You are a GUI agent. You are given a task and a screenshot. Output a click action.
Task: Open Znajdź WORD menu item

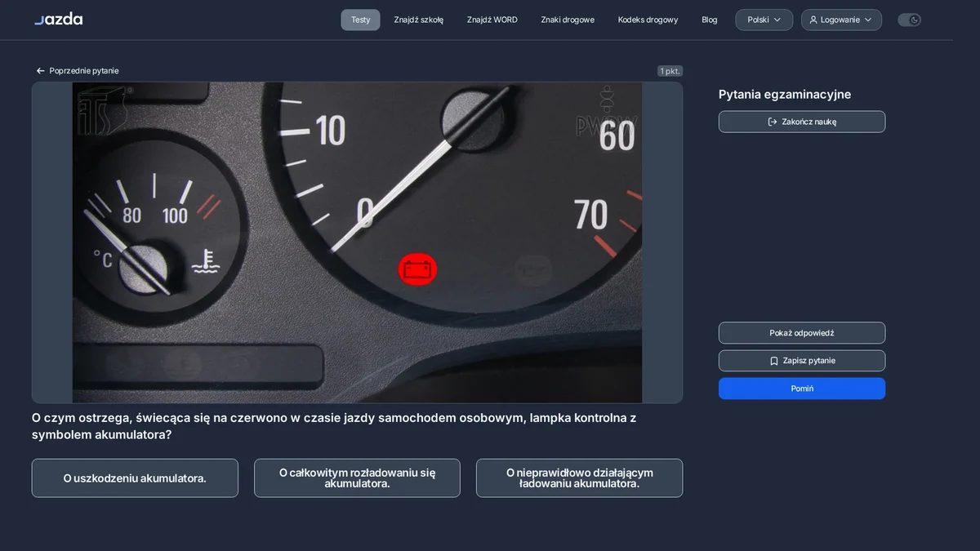click(x=492, y=20)
